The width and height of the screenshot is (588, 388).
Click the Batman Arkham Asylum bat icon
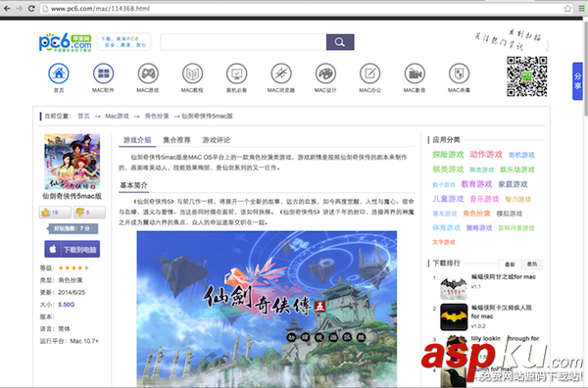454,317
